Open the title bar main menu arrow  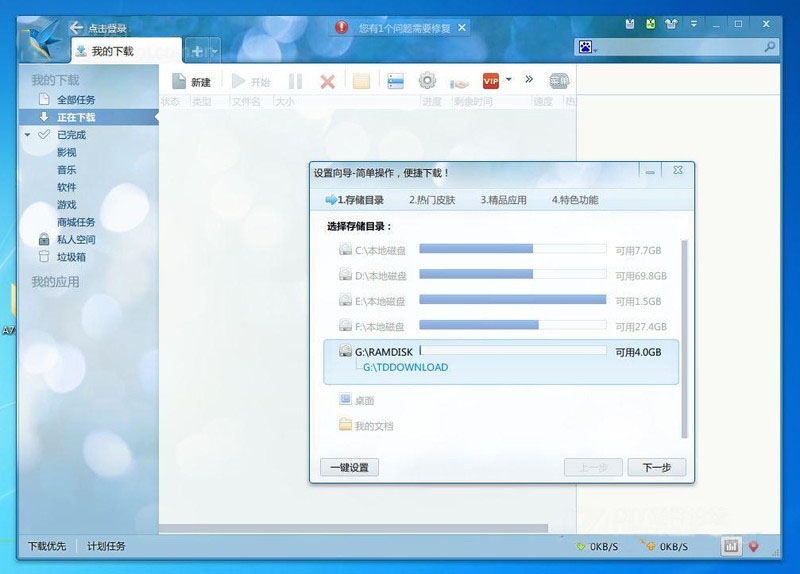click(694, 23)
